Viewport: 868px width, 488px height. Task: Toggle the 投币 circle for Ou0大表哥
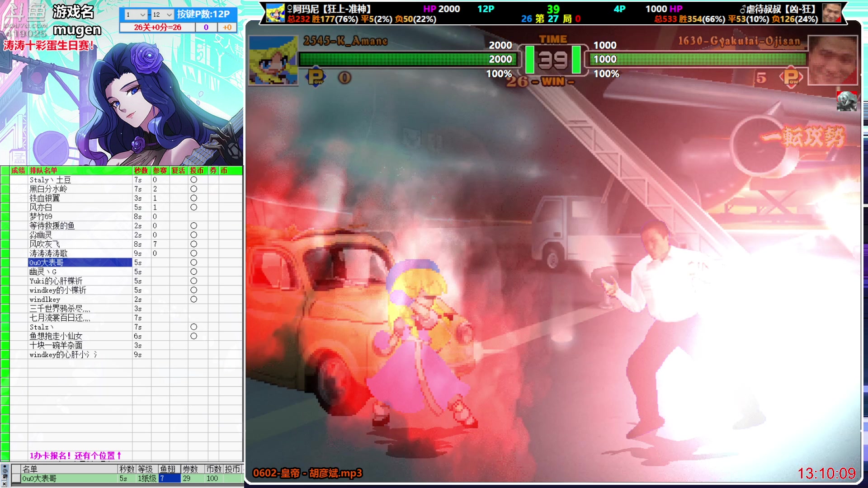coord(193,263)
